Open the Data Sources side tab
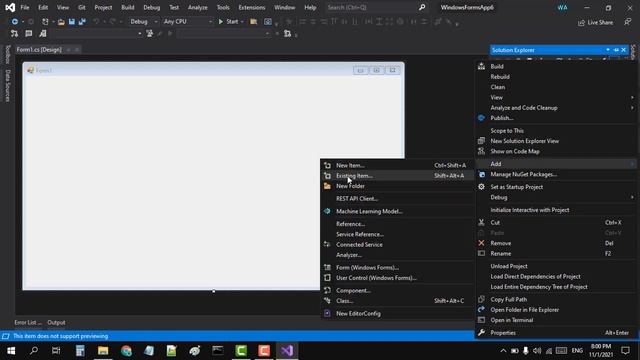Image resolution: width=640 pixels, height=360 pixels. 7,85
